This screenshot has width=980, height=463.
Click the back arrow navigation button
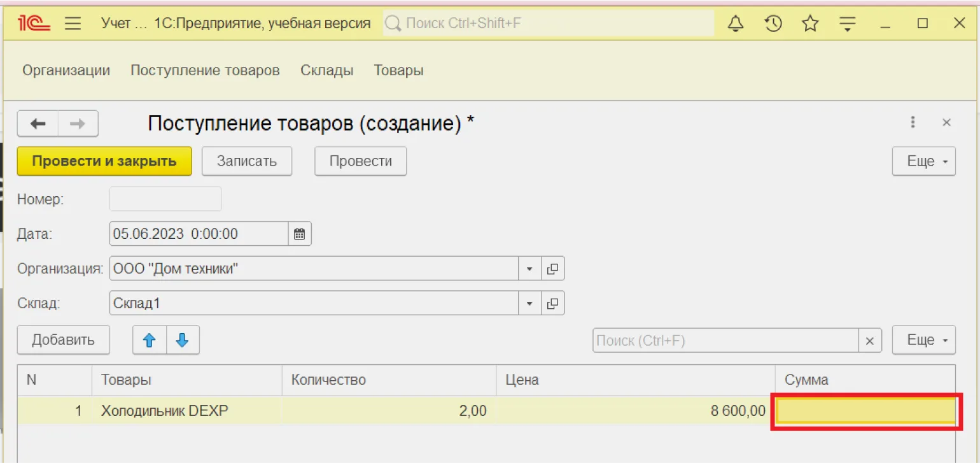38,124
